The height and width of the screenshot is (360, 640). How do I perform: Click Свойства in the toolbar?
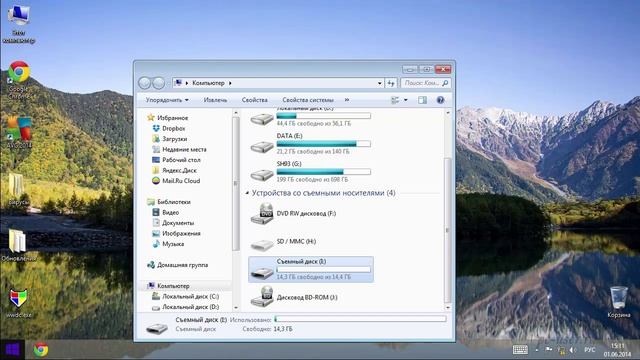254,100
